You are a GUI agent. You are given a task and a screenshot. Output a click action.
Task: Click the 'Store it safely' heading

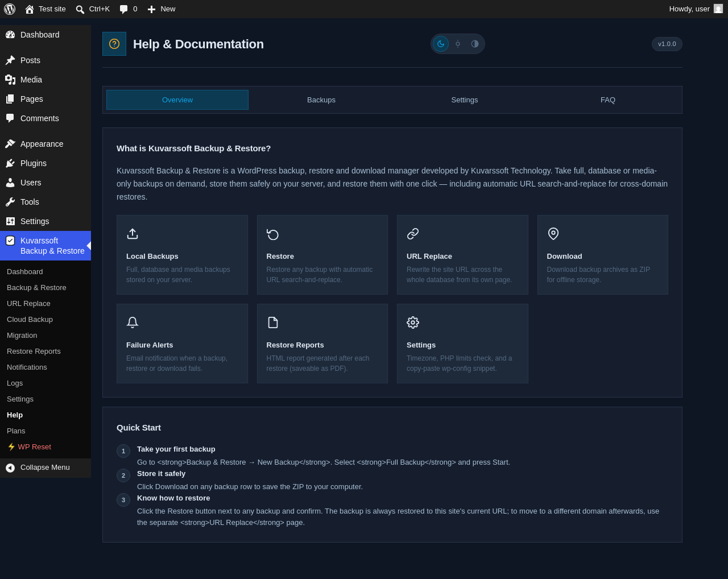(x=161, y=474)
